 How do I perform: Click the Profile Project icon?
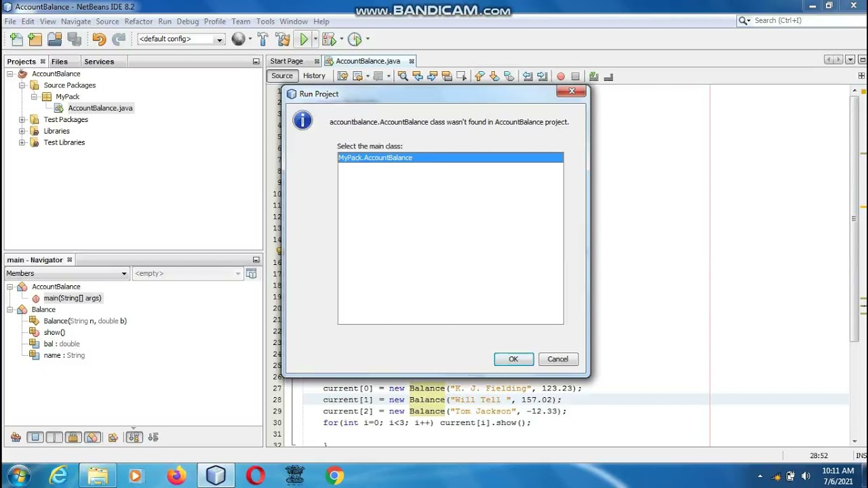(355, 39)
